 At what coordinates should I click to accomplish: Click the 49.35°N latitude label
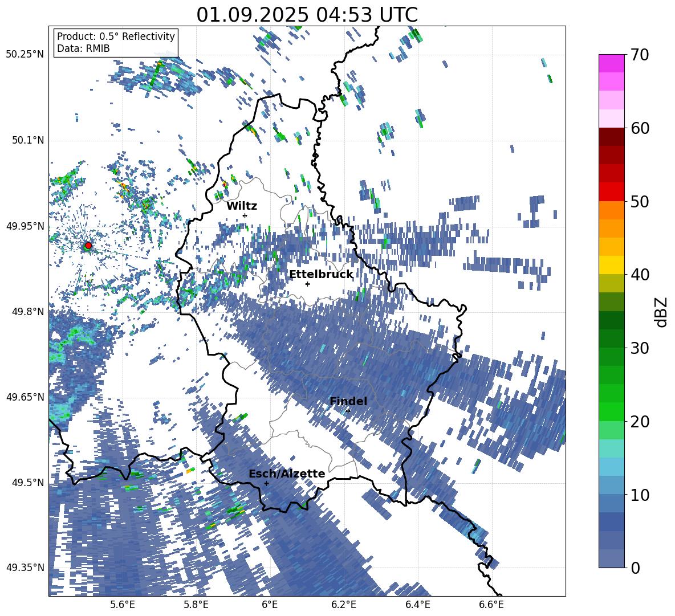(25, 568)
